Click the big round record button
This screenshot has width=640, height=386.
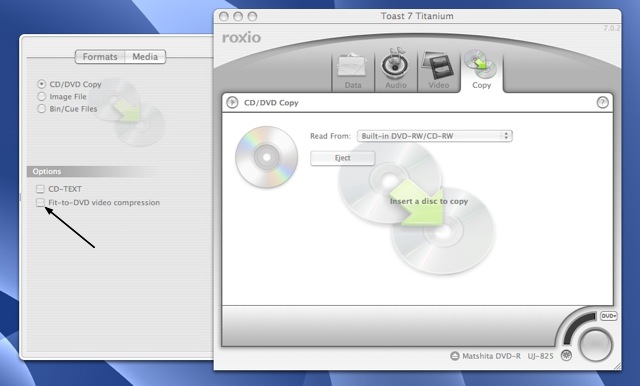coord(596,346)
